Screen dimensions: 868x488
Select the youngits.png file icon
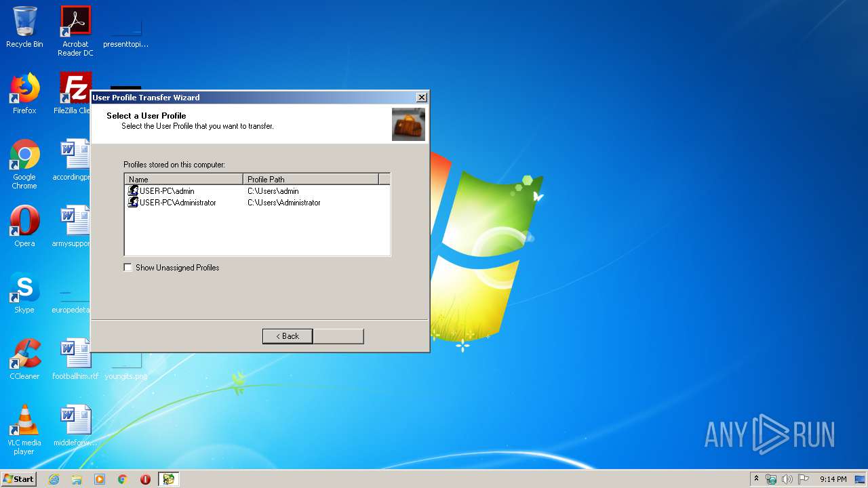[x=126, y=367]
